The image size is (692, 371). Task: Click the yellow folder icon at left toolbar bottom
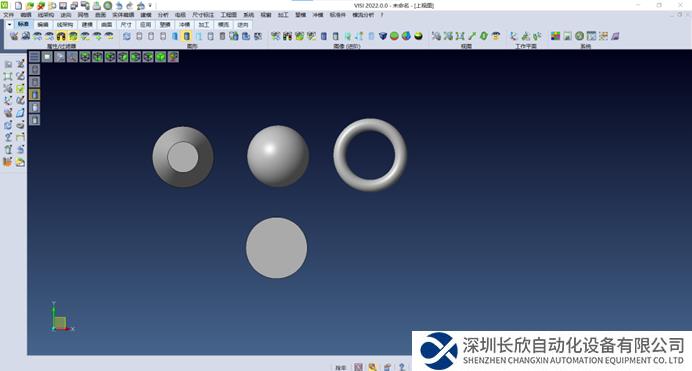coord(20,162)
